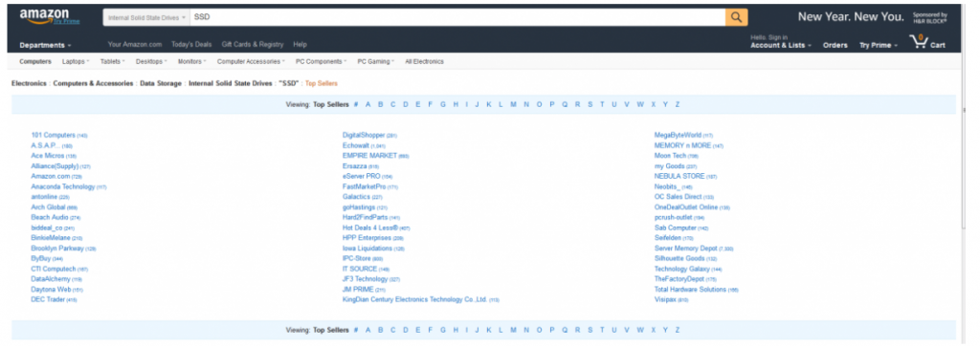Open seller EMPIRE MARKET
980x347 pixels.
pos(369,156)
